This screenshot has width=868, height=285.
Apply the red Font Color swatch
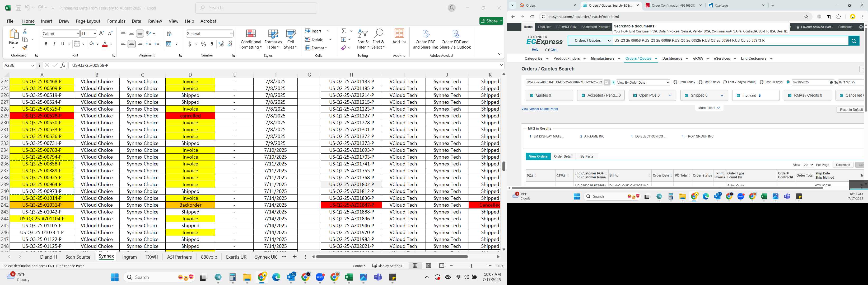[x=105, y=44]
